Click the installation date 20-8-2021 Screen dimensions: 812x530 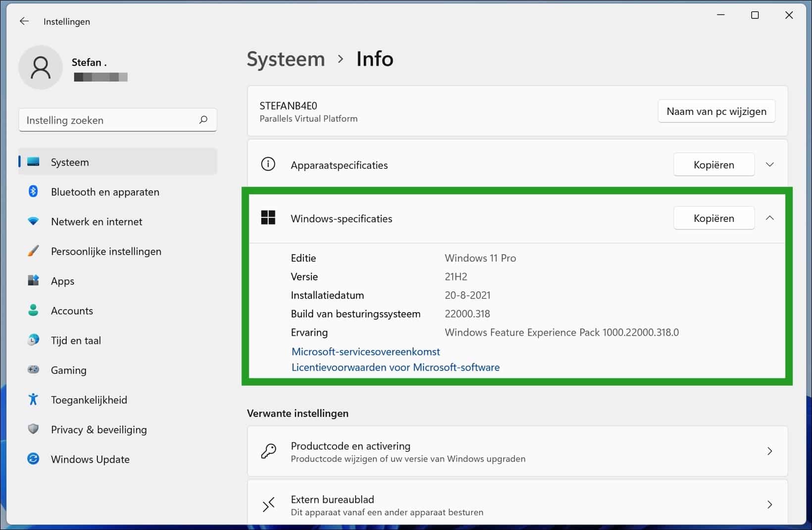pyautogui.click(x=467, y=295)
